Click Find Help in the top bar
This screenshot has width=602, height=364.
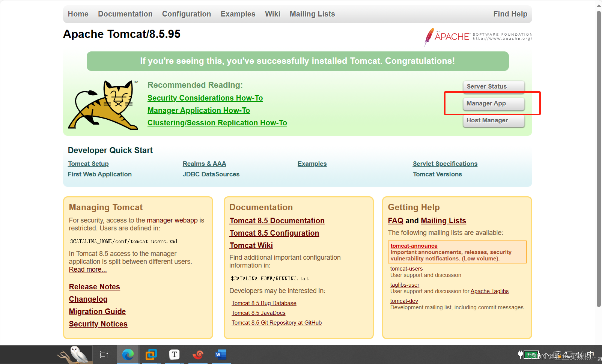point(510,14)
